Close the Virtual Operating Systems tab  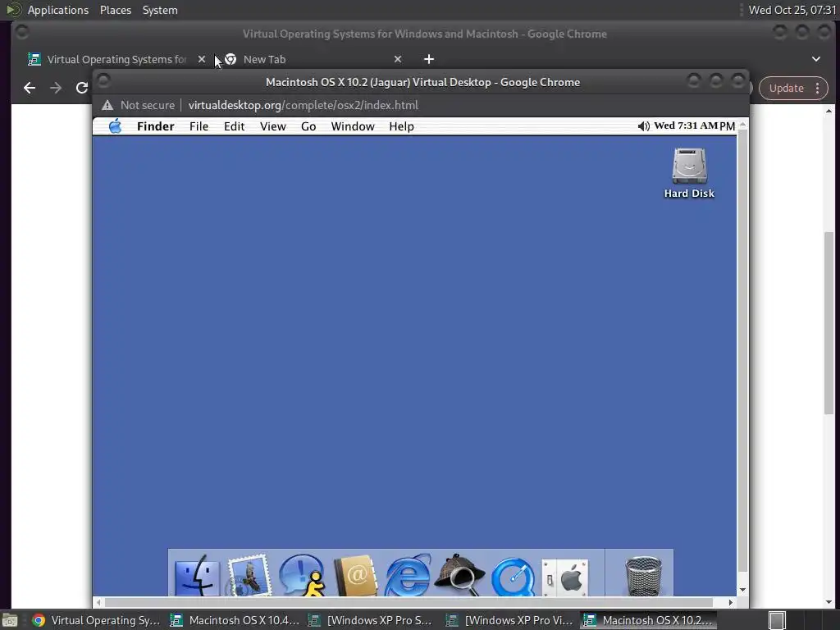202,59
